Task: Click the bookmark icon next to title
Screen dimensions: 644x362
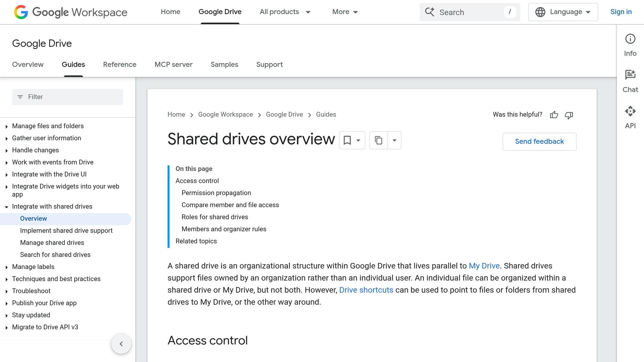Action: tap(347, 140)
